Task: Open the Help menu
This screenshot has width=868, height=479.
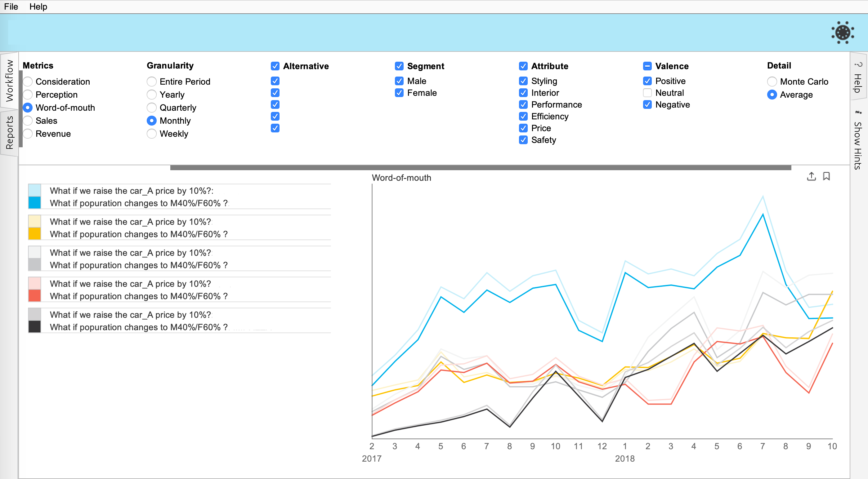Action: [x=38, y=7]
